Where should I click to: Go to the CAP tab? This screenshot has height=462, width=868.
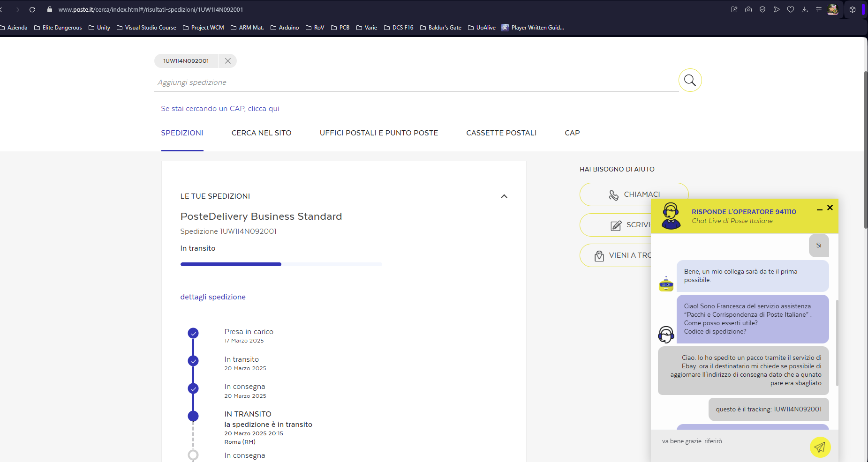[x=572, y=133]
